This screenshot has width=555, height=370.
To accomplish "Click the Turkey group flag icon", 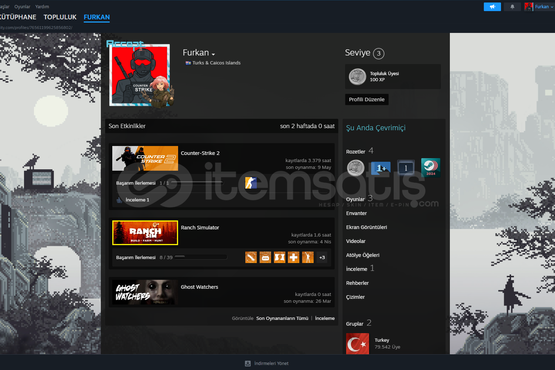I will point(357,344).
